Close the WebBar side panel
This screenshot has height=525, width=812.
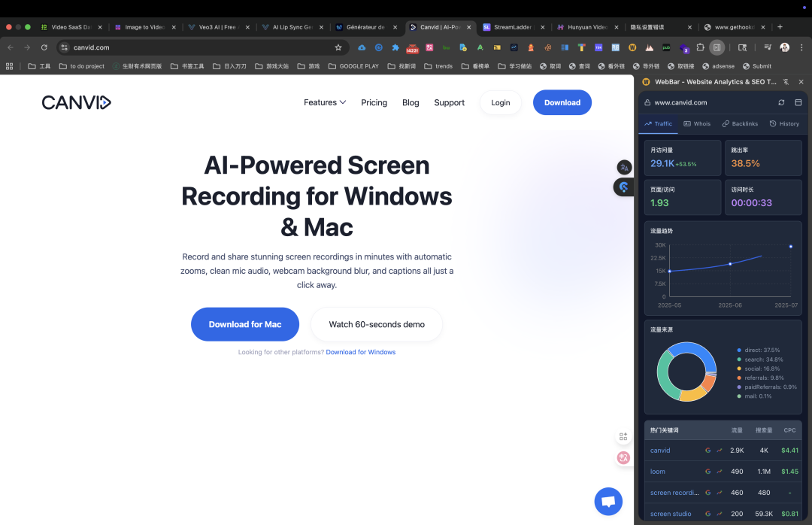801,82
